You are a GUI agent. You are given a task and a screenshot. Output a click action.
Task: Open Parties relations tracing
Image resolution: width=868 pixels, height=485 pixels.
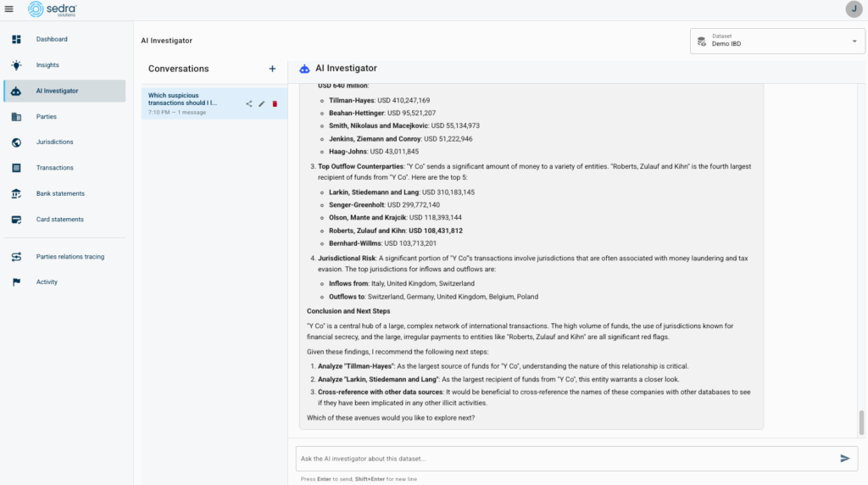click(70, 256)
